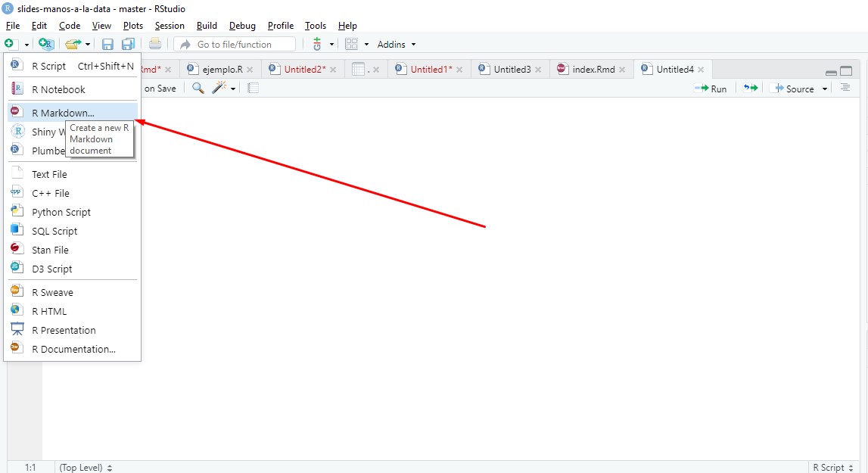Open the Session menu
This screenshot has height=473, width=868.
[170, 26]
